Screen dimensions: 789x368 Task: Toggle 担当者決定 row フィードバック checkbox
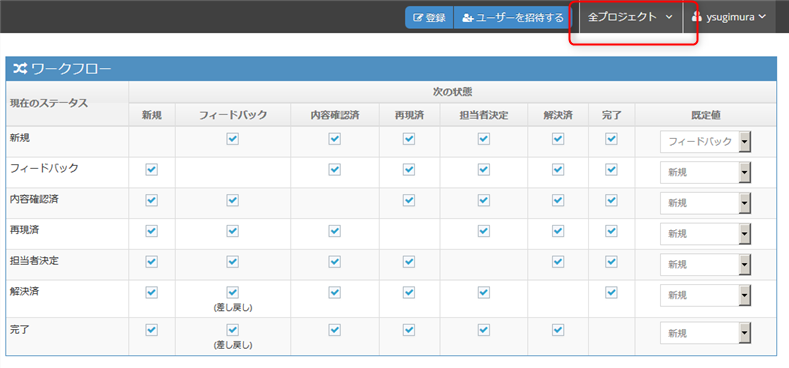[x=232, y=262]
